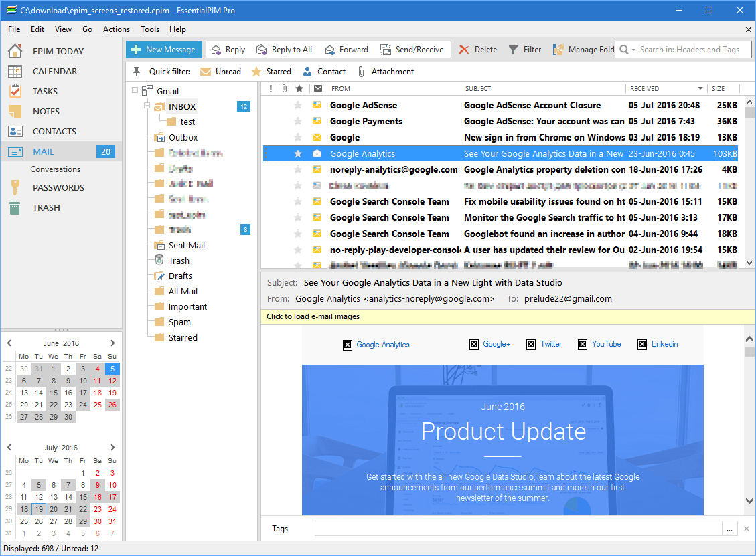Open the Tags ellipsis button
This screenshot has width=756, height=556.
(729, 529)
